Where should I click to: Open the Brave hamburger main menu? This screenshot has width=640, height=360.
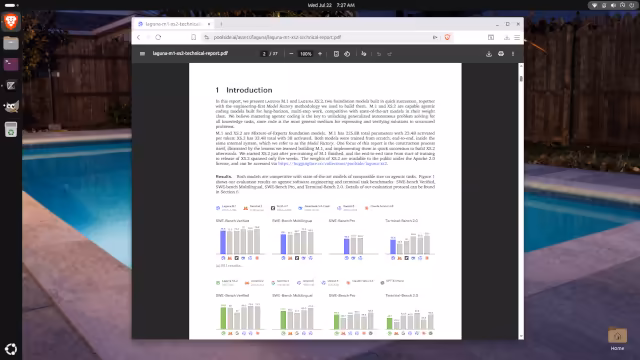pyautogui.click(x=517, y=37)
